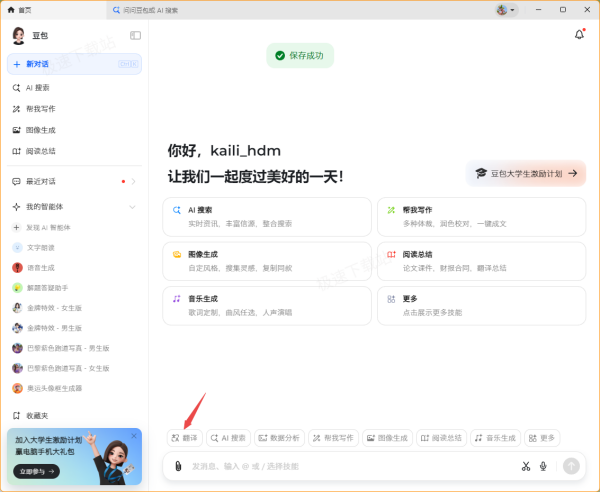Click the paperclip attachment icon
Screen dimensions: 600x492
click(178, 466)
